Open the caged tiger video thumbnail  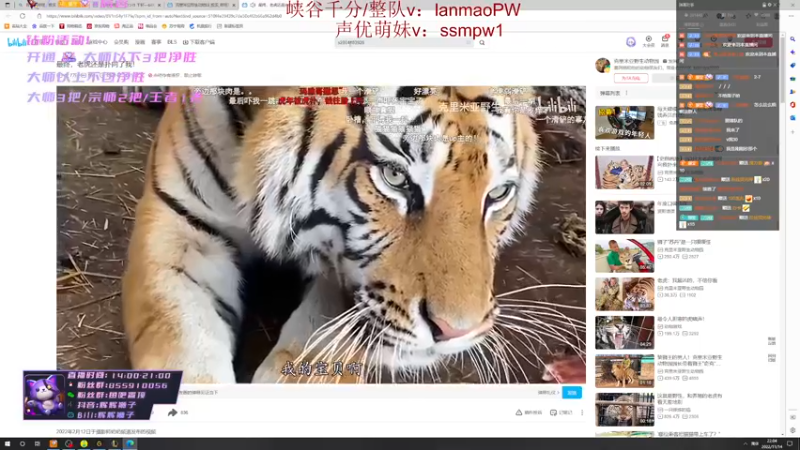(624, 410)
